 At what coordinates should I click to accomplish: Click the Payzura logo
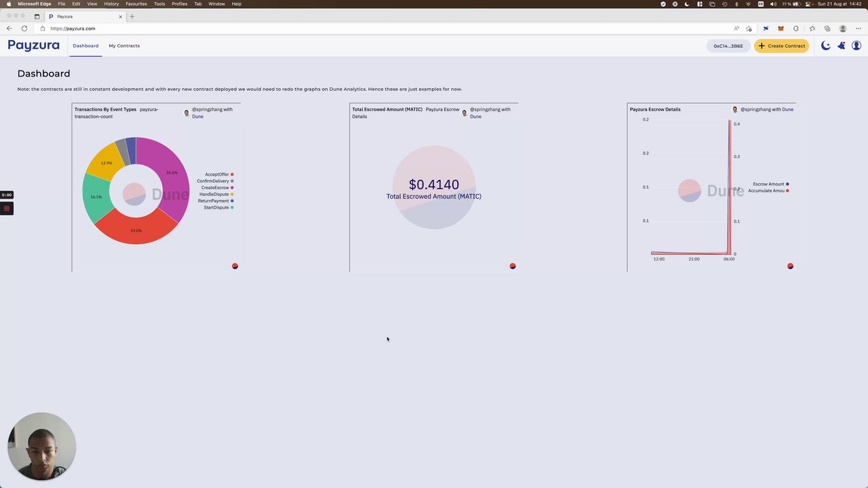coord(34,45)
